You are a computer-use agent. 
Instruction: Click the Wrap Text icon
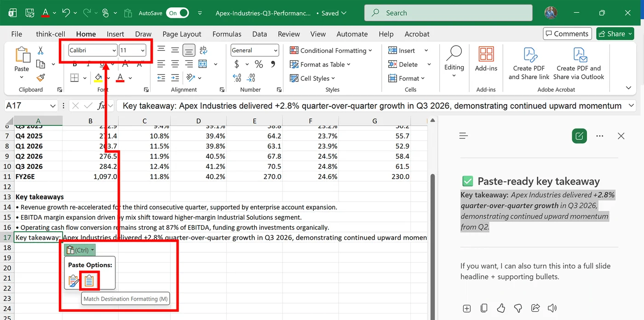[x=203, y=50]
